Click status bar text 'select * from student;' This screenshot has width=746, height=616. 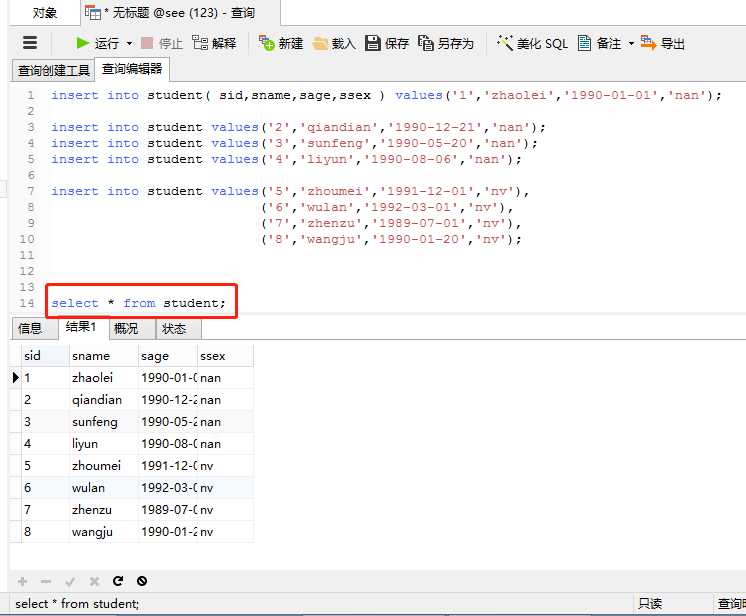click(x=77, y=603)
